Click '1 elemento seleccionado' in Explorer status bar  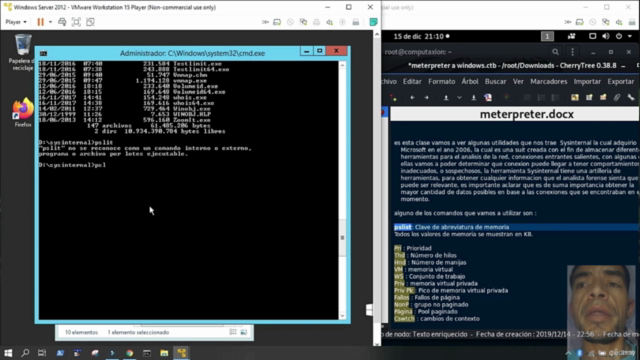tap(138, 332)
